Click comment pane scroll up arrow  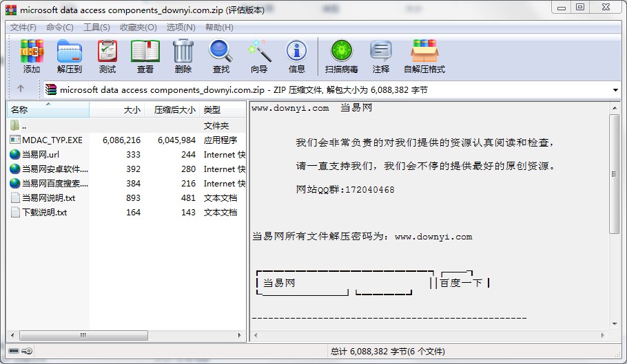tap(615, 107)
